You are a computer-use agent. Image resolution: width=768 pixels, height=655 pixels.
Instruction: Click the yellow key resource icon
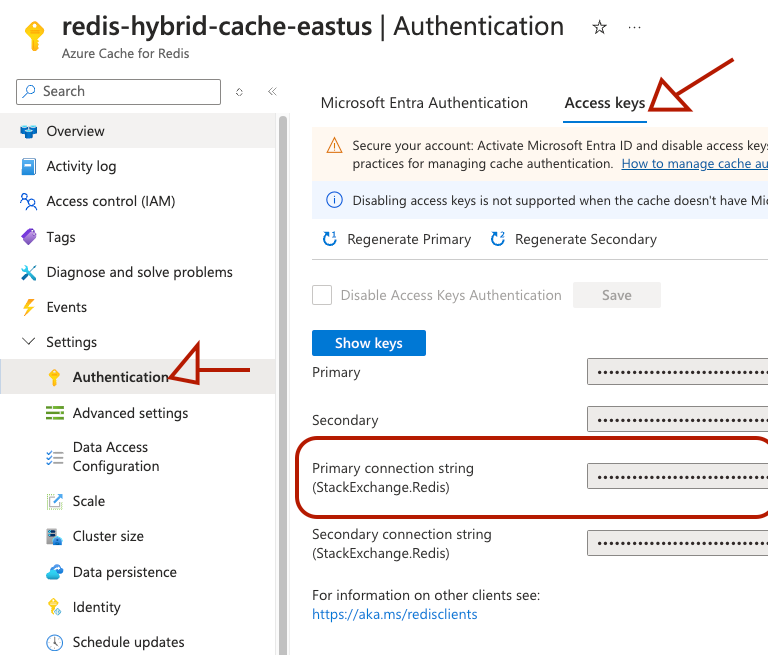[x=34, y=36]
